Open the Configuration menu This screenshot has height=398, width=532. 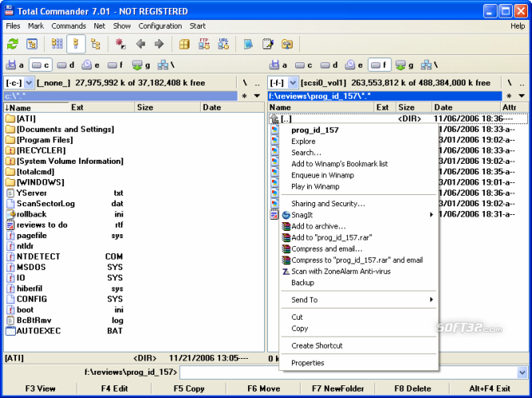[160, 26]
